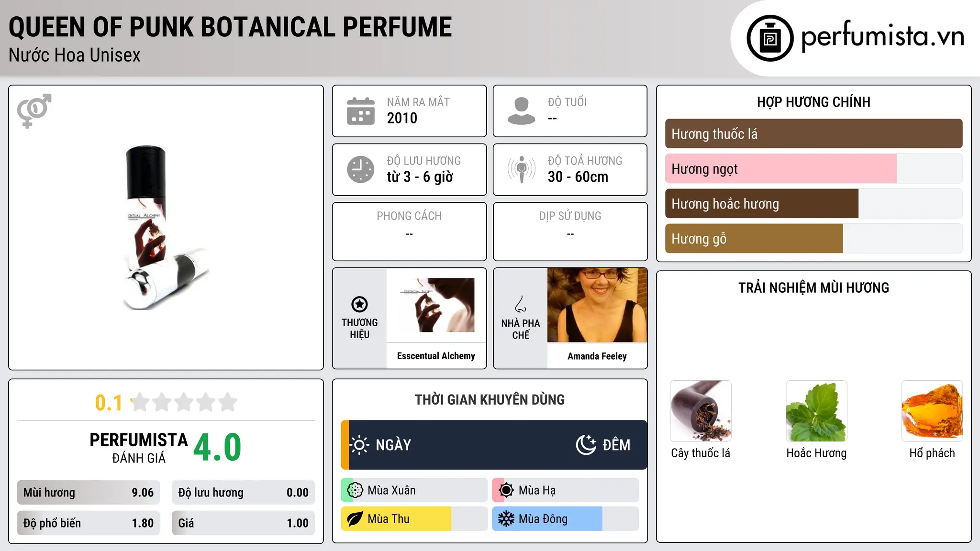Click the person icon beside Độ tuổi
980x551 pixels.
tap(522, 111)
